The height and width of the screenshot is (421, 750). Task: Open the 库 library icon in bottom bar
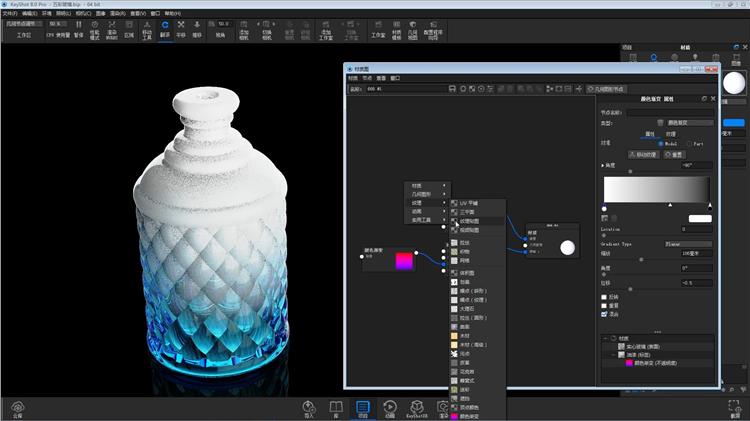coord(336,408)
